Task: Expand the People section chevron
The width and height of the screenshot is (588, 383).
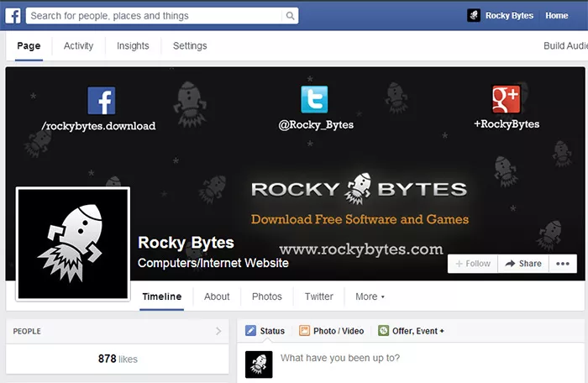Action: coord(218,331)
